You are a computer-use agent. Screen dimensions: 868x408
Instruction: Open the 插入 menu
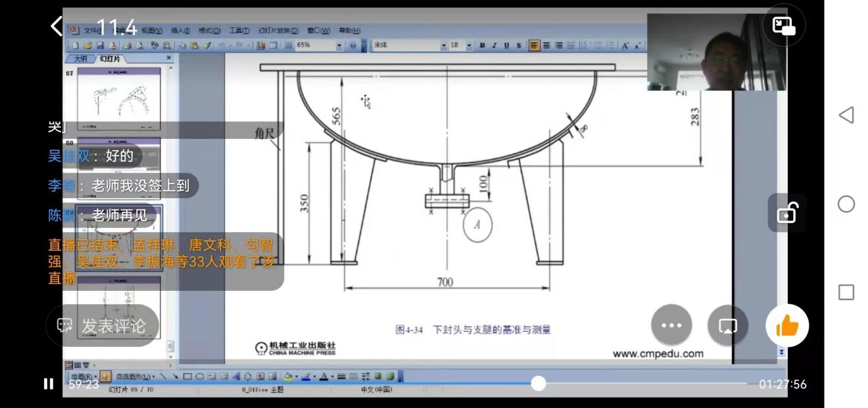click(180, 30)
